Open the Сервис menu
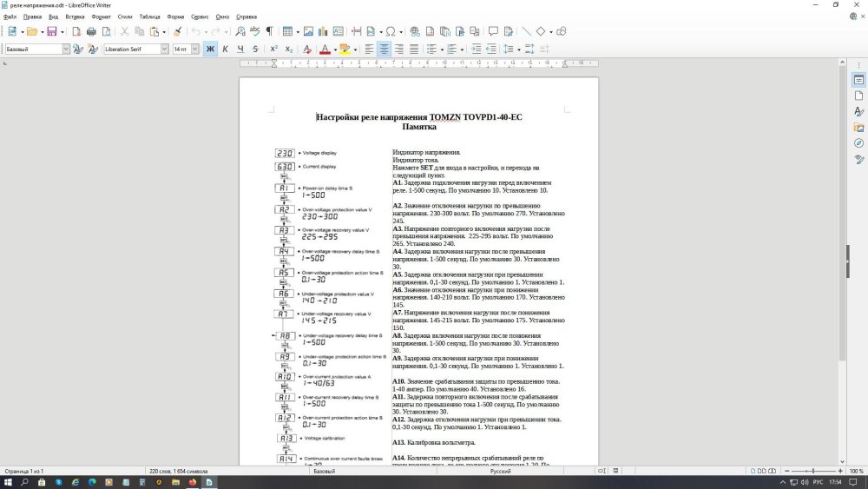Screen dimensions: 868x489 pyautogui.click(x=200, y=17)
